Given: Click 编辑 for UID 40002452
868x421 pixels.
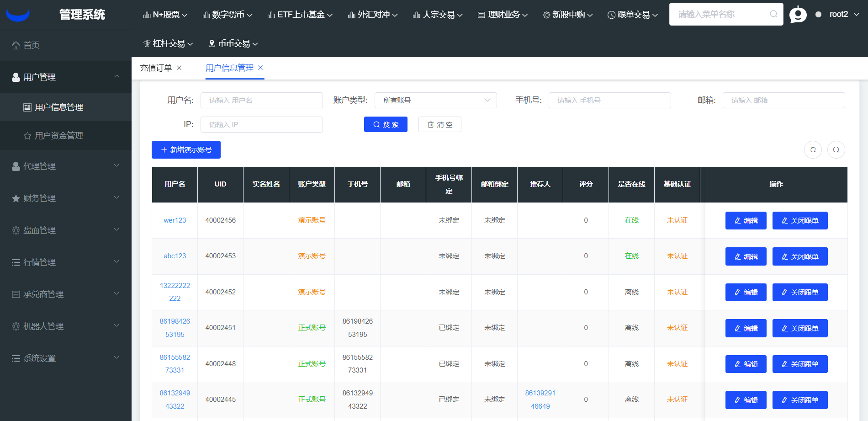Looking at the screenshot, I should [746, 292].
